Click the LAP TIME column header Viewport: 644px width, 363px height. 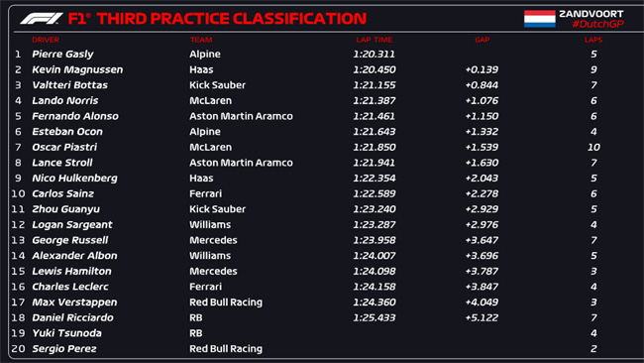[375, 40]
